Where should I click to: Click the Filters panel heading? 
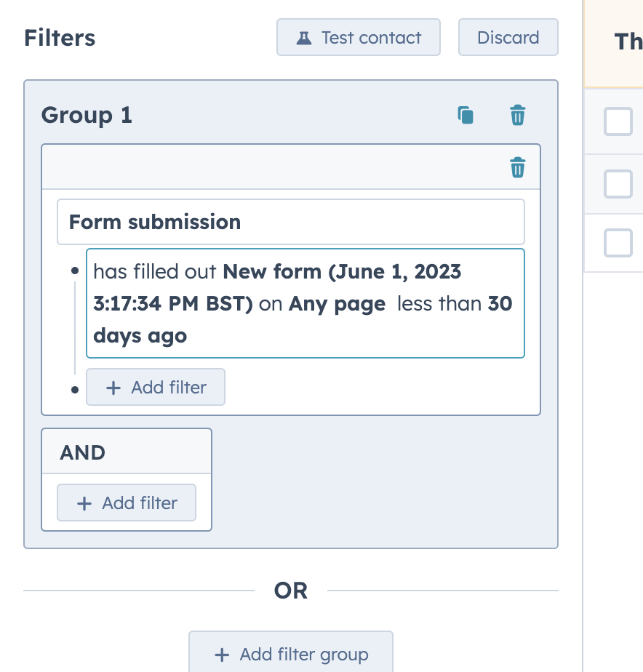60,37
